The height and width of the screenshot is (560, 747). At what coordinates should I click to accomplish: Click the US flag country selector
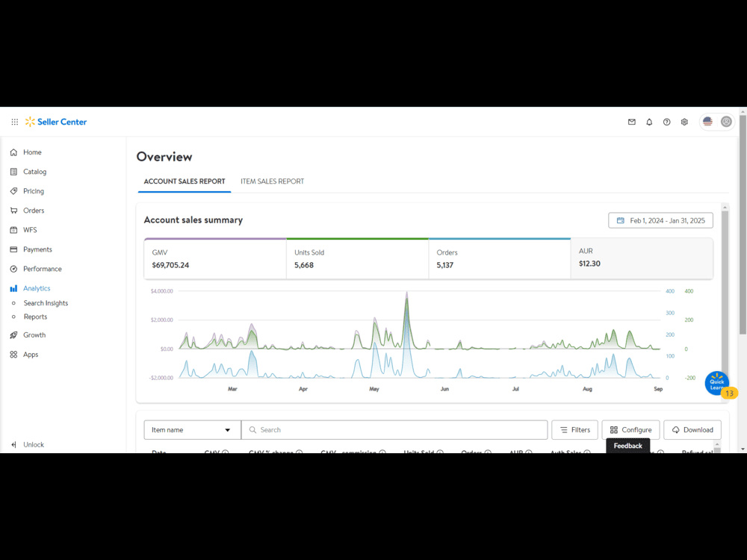[707, 122]
